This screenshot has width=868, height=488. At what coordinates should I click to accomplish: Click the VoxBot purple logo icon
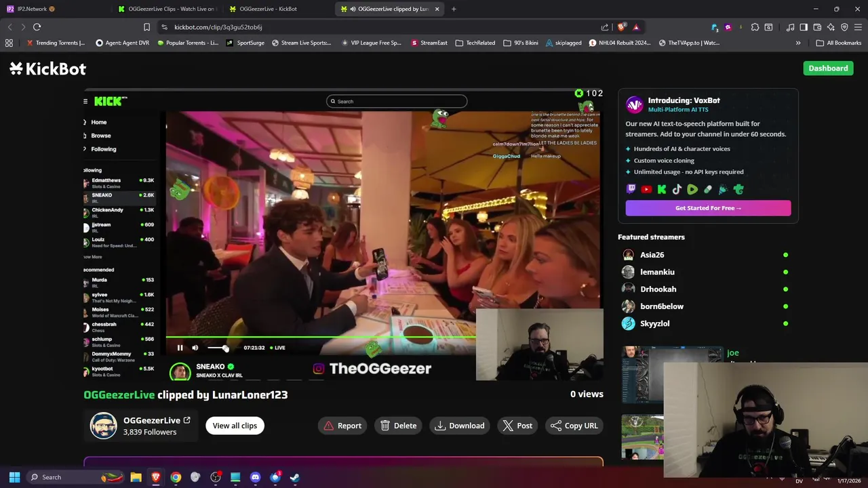(635, 104)
